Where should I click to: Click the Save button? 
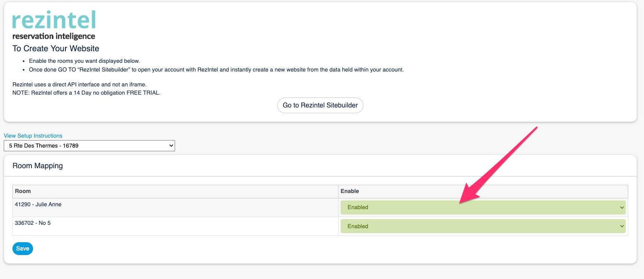(x=23, y=248)
